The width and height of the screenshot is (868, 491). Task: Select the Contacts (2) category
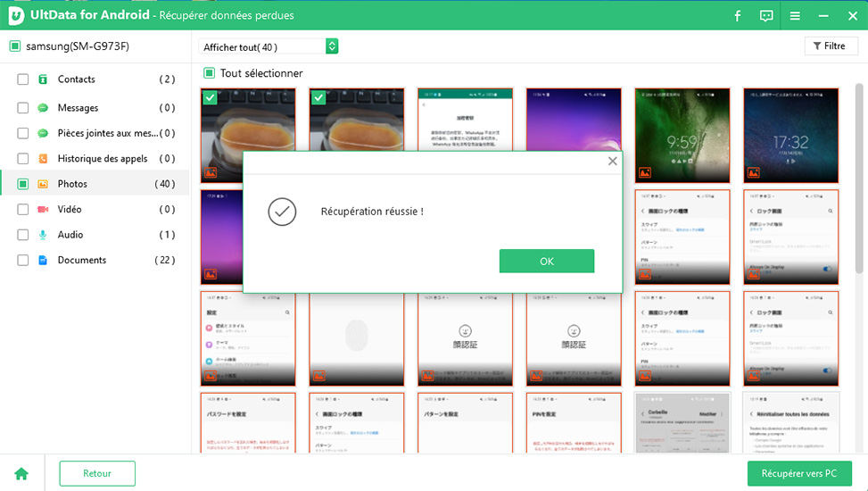95,79
